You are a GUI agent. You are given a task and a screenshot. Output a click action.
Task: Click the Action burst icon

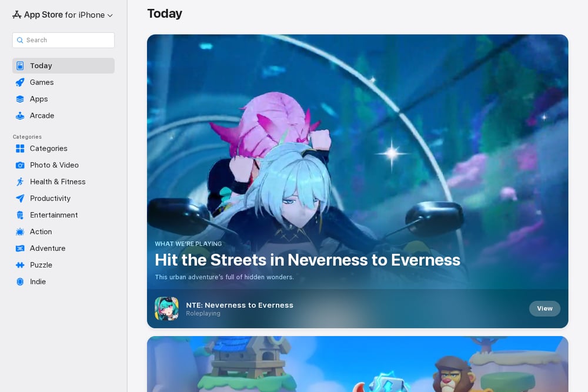[x=20, y=232]
